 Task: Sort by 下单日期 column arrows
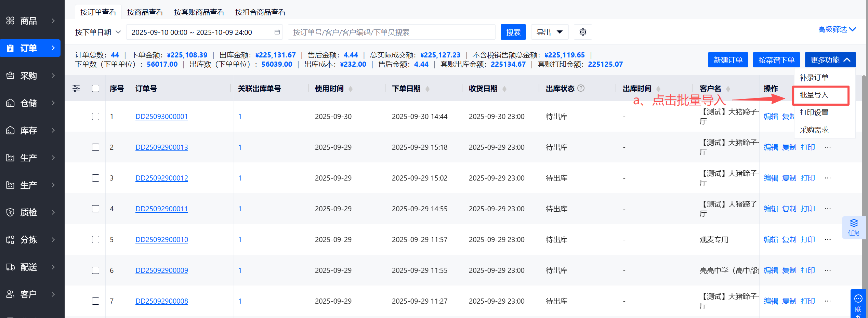click(428, 89)
